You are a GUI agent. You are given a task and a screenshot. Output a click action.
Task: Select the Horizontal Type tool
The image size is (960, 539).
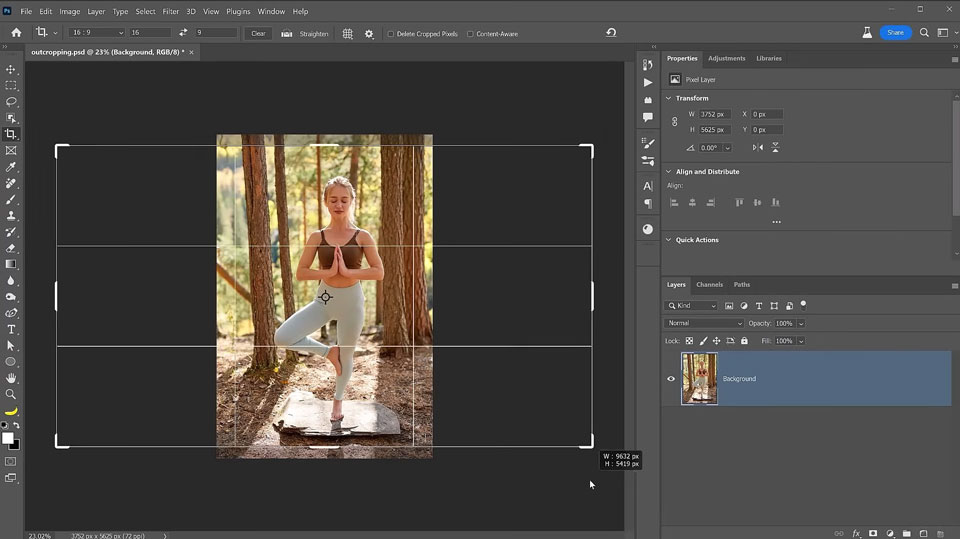click(11, 330)
